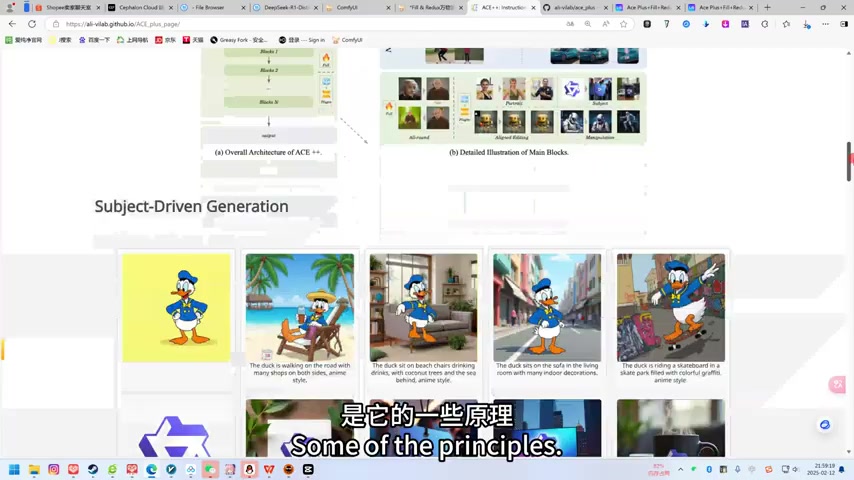Click the translate floating button on right edge
The image size is (854, 480).
tap(837, 384)
